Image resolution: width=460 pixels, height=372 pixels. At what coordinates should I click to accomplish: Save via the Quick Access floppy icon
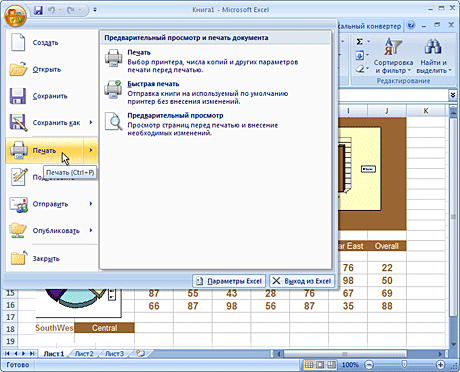click(x=38, y=10)
